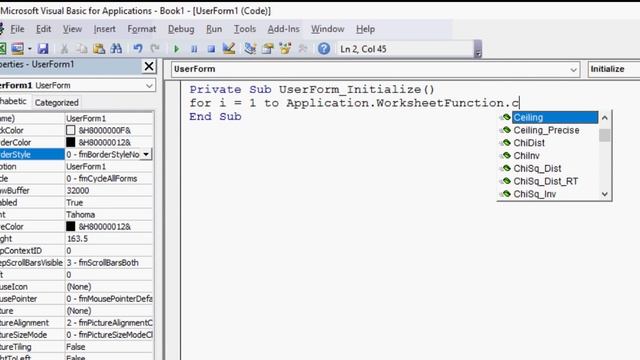The image size is (640, 360).
Task: Stop execution with the Reset square icon
Action: click(211, 49)
